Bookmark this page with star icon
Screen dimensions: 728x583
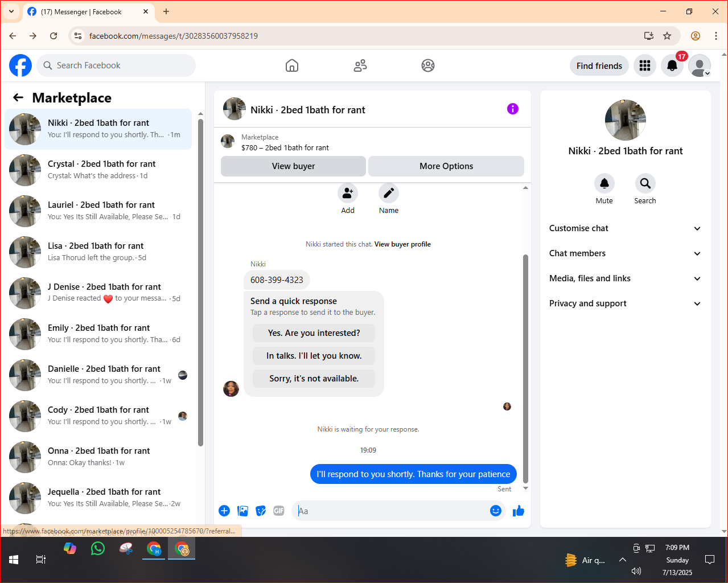point(667,36)
